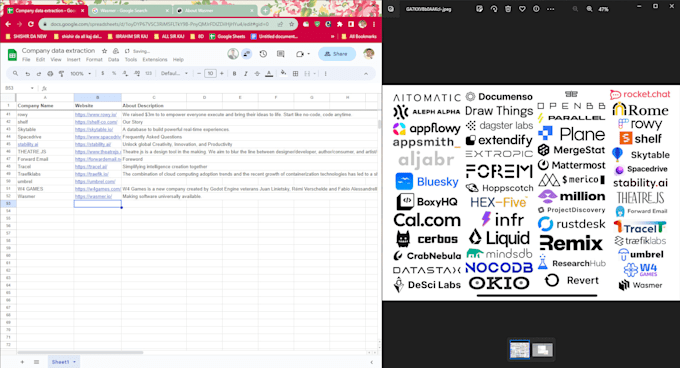Open the umbrel.com website link

95,182
